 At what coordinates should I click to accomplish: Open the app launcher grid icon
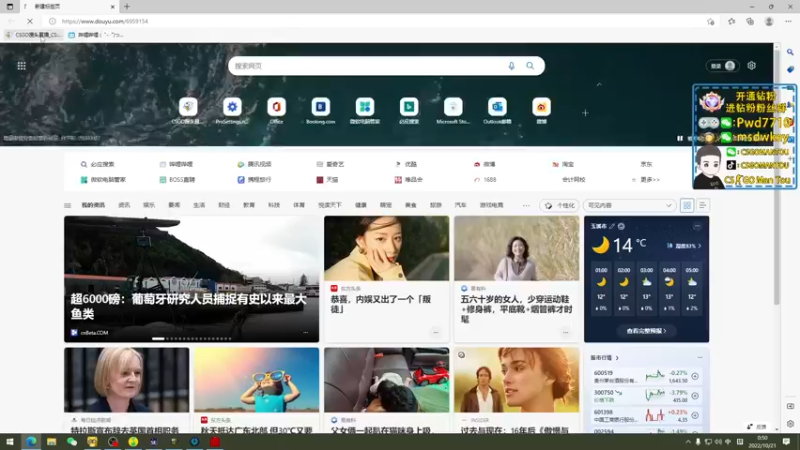21,65
